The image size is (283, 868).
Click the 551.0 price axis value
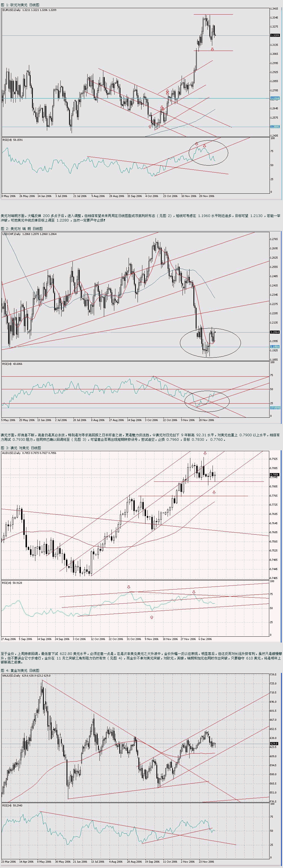point(273,792)
